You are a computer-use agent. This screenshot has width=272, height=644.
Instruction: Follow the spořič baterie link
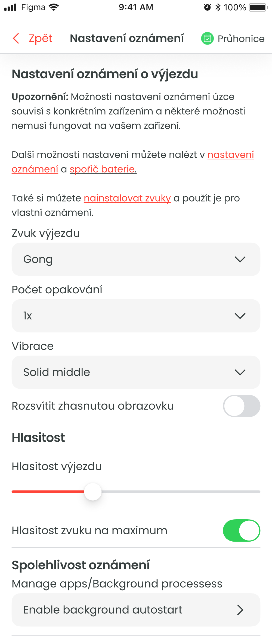(x=103, y=169)
